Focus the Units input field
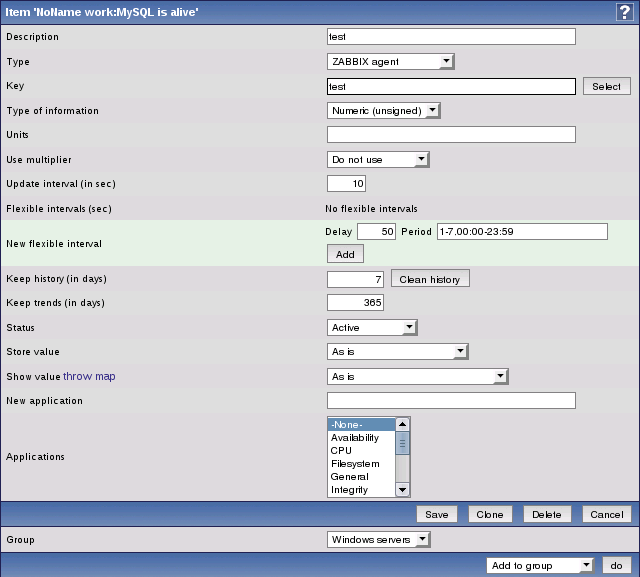 (451, 135)
